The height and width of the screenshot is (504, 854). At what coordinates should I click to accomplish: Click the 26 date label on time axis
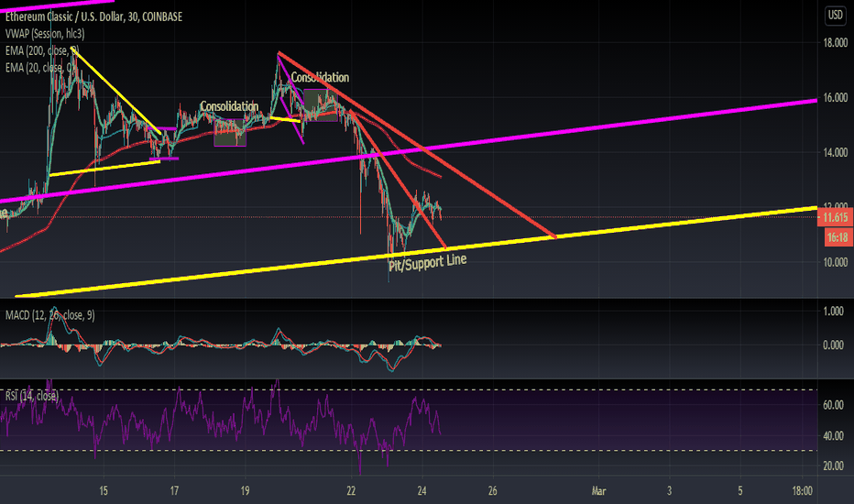(x=493, y=491)
